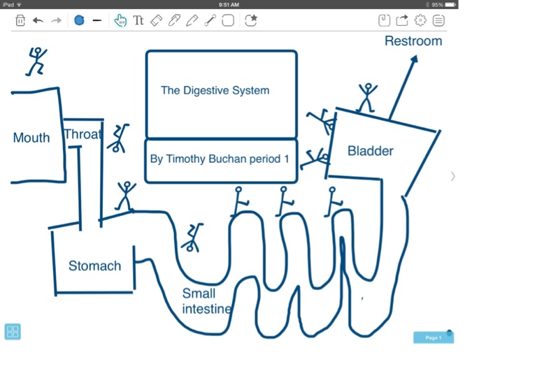Select the hand pointer tool
Screen dimensions: 537x392
coord(120,20)
